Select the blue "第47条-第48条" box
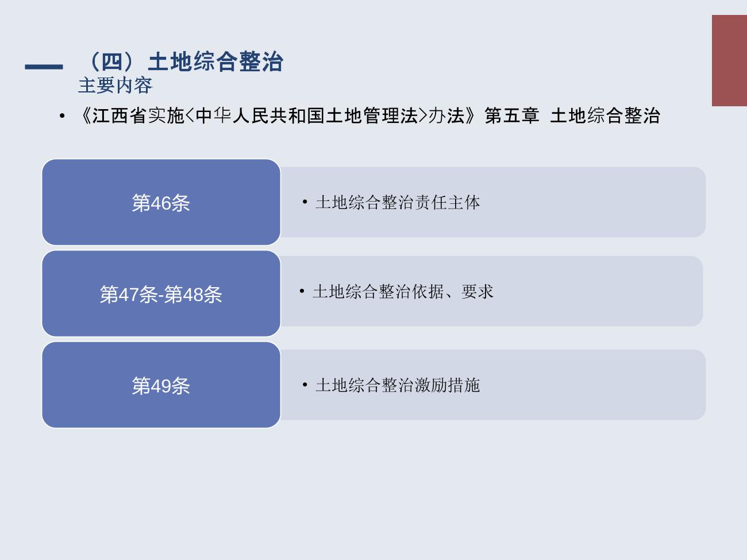747x560 pixels. [x=161, y=294]
